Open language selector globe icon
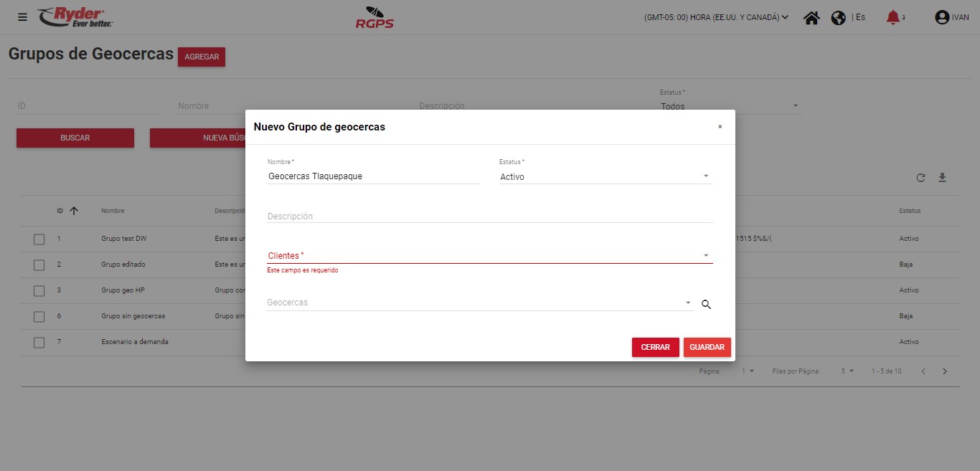 [x=838, y=18]
